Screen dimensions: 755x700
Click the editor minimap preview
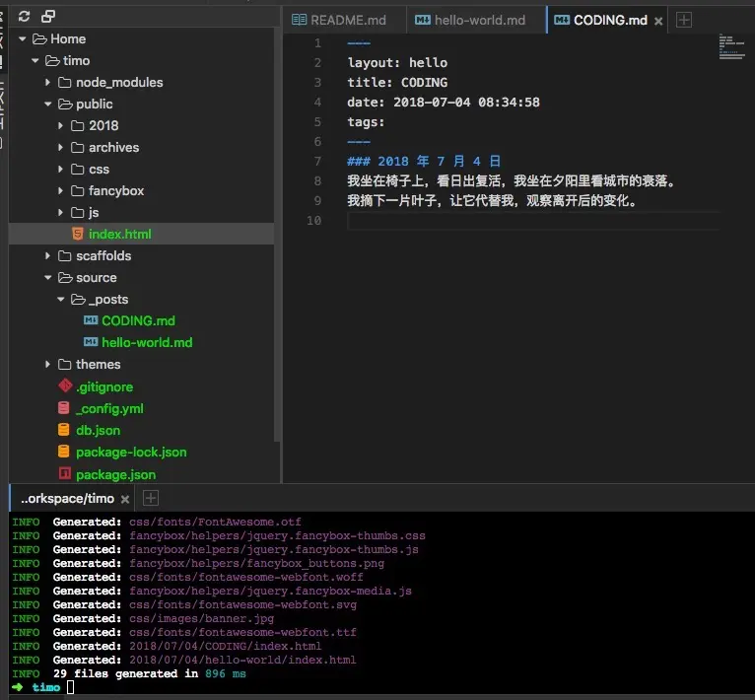[x=731, y=46]
